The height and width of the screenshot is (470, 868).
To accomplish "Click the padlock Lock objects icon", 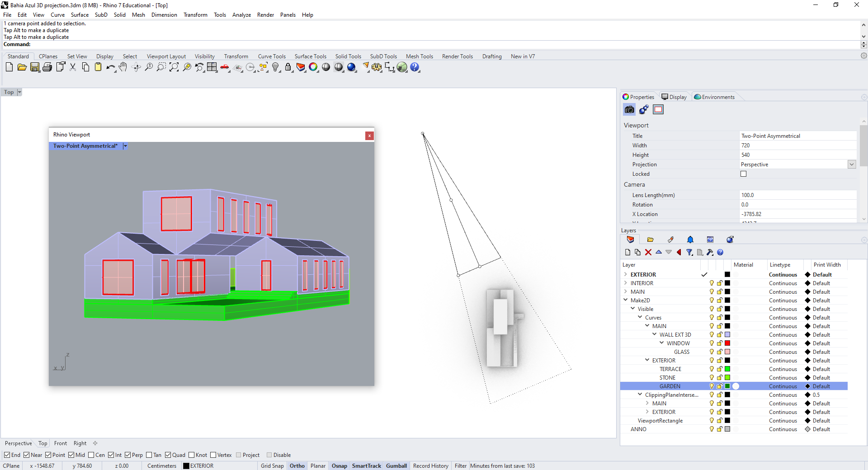I will pos(288,67).
